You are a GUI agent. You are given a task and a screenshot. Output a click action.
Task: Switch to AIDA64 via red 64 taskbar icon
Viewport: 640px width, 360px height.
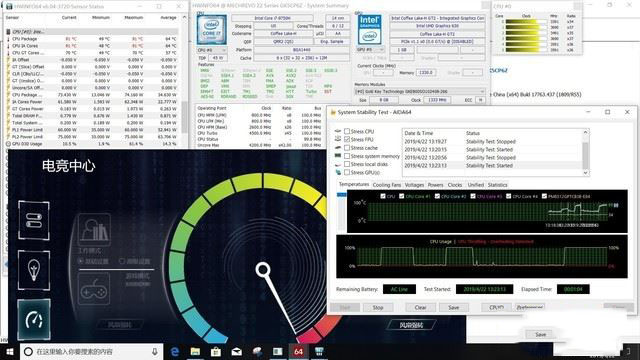click(298, 351)
